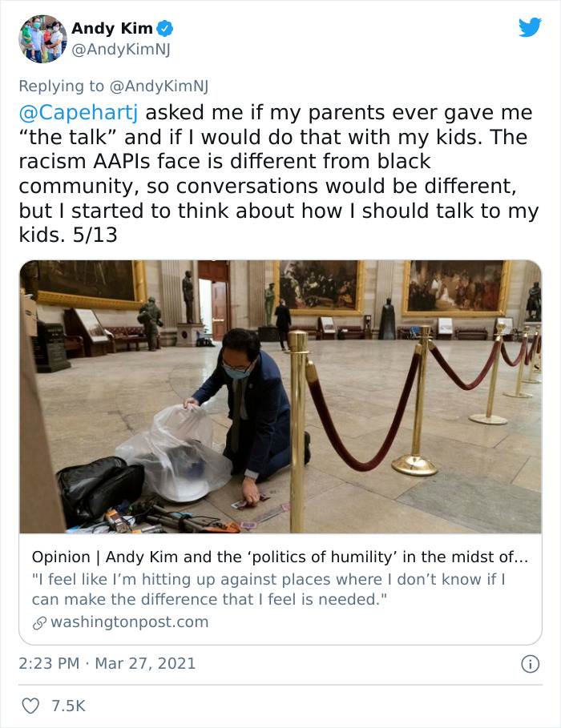Image resolution: width=561 pixels, height=728 pixels.
Task: Open Andy Kim's profile avatar photo
Action: click(x=42, y=39)
